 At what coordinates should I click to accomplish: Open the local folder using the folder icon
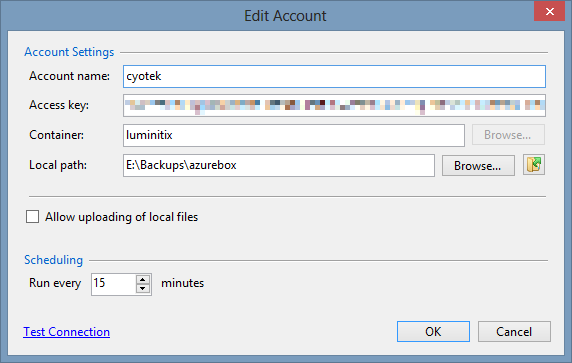point(534,165)
